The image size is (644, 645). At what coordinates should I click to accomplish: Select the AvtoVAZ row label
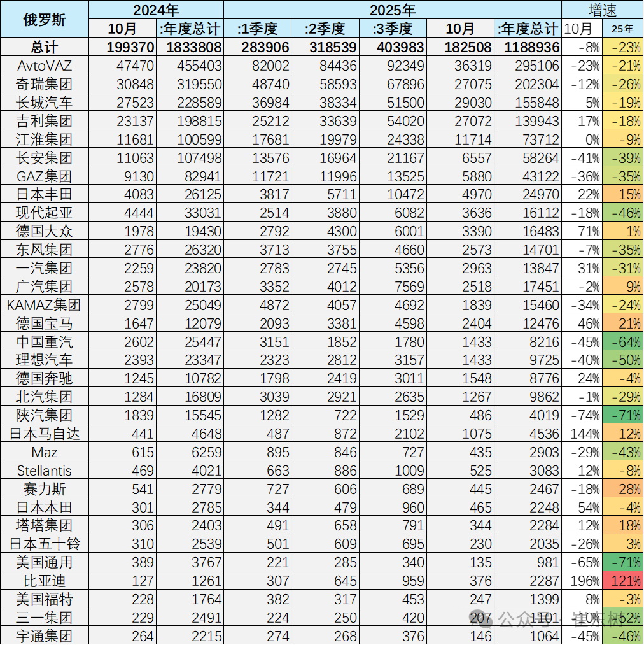coord(44,66)
